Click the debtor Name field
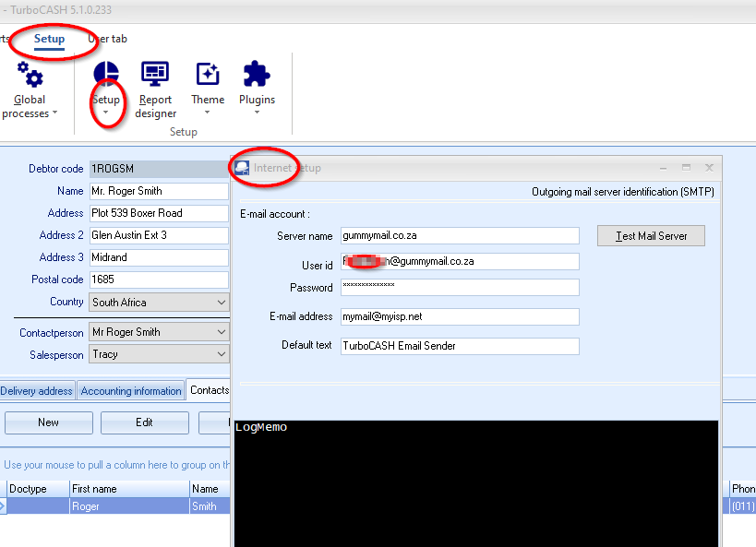Image resolution: width=756 pixels, height=547 pixels. (x=159, y=191)
